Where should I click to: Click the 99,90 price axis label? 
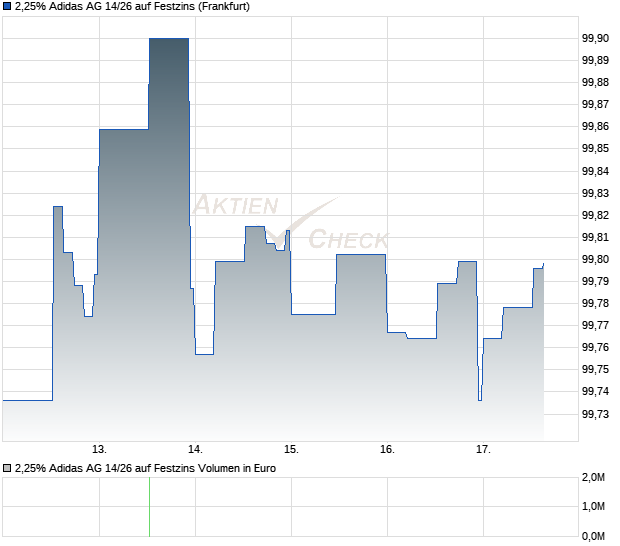595,38
